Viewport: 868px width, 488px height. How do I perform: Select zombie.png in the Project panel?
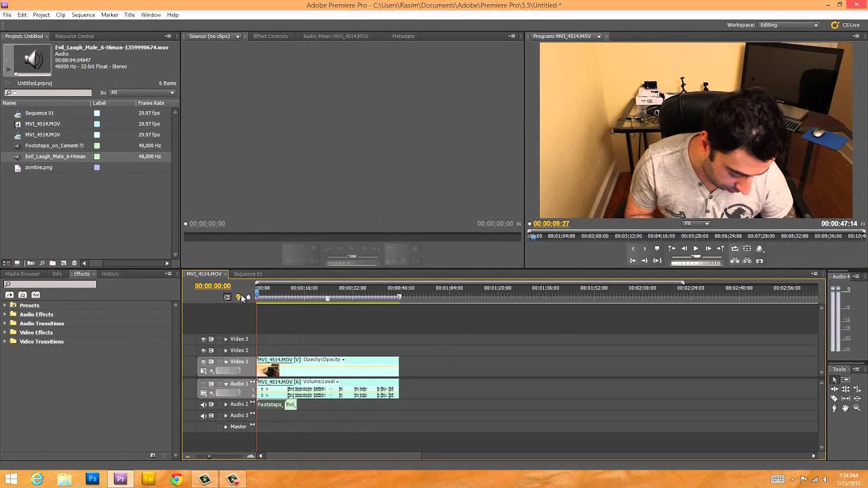tap(39, 167)
